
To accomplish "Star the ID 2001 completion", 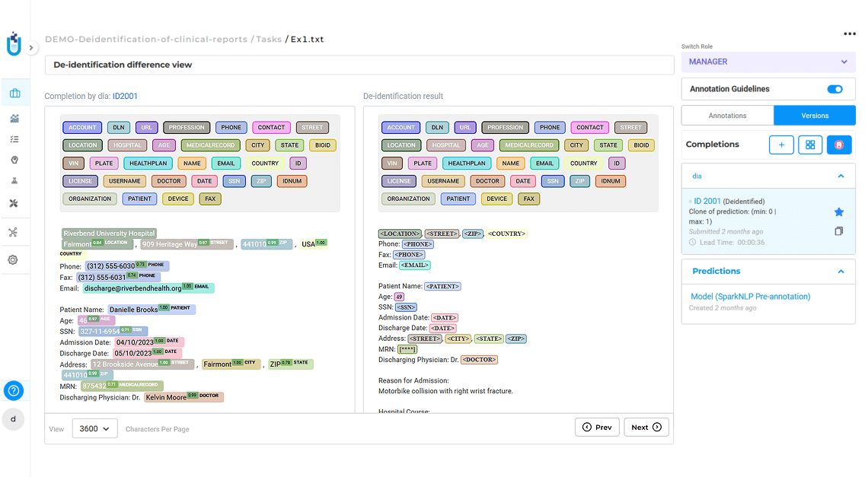I will [x=838, y=212].
